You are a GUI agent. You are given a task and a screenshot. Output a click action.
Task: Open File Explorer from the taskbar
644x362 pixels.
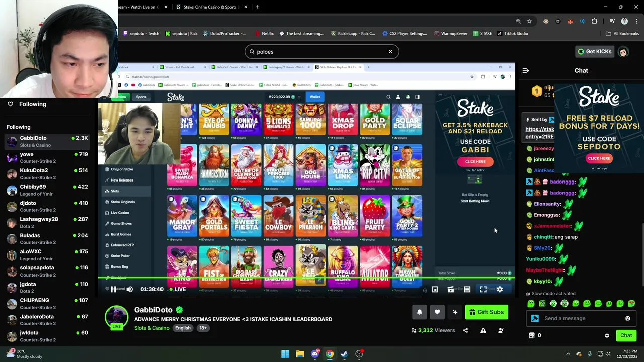[x=300, y=354]
